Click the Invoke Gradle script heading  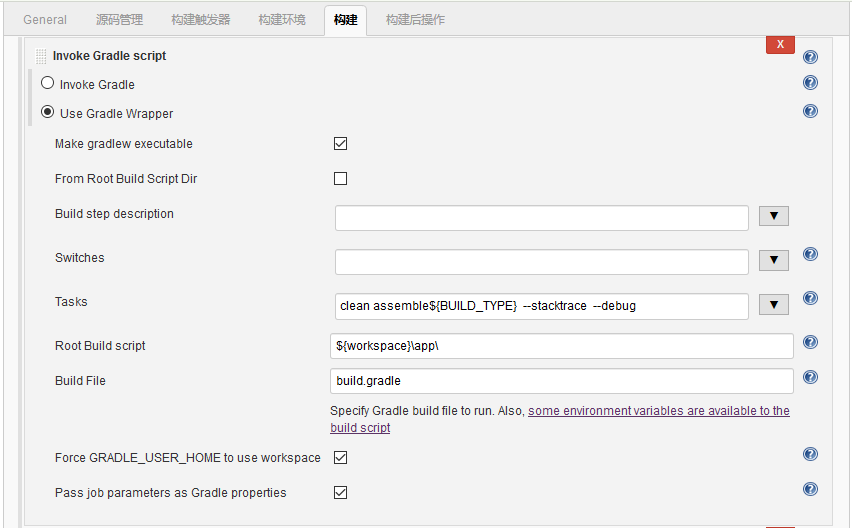pyautogui.click(x=109, y=56)
